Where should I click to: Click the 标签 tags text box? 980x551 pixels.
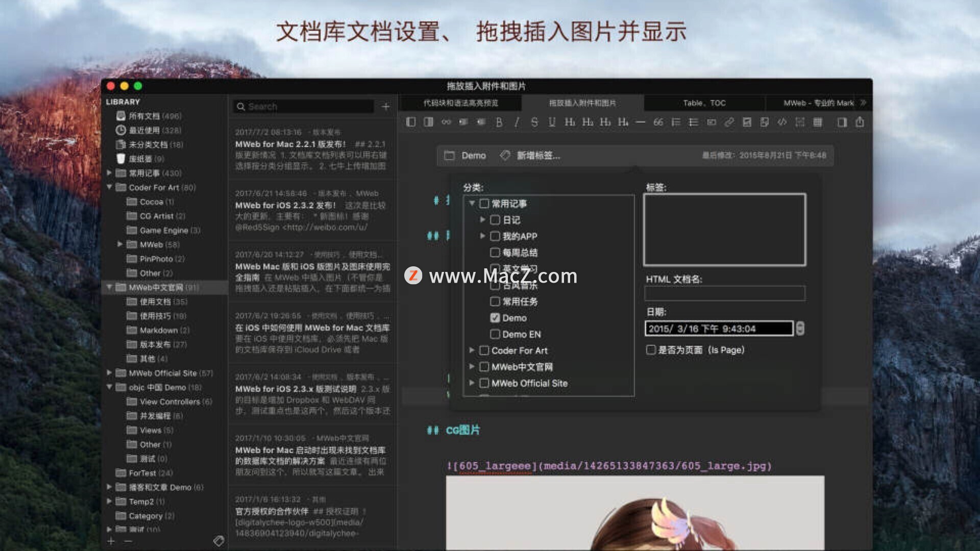(x=725, y=230)
